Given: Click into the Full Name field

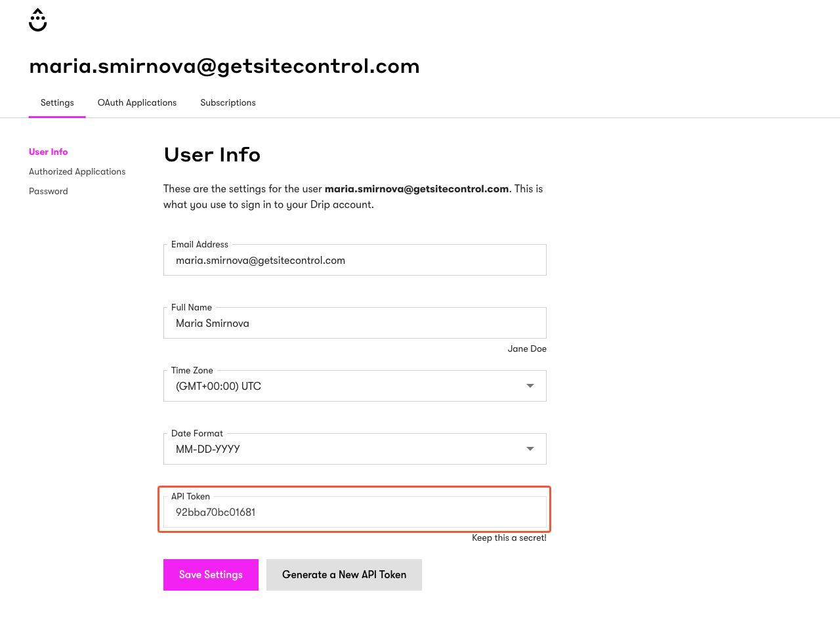Looking at the screenshot, I should click(x=354, y=324).
